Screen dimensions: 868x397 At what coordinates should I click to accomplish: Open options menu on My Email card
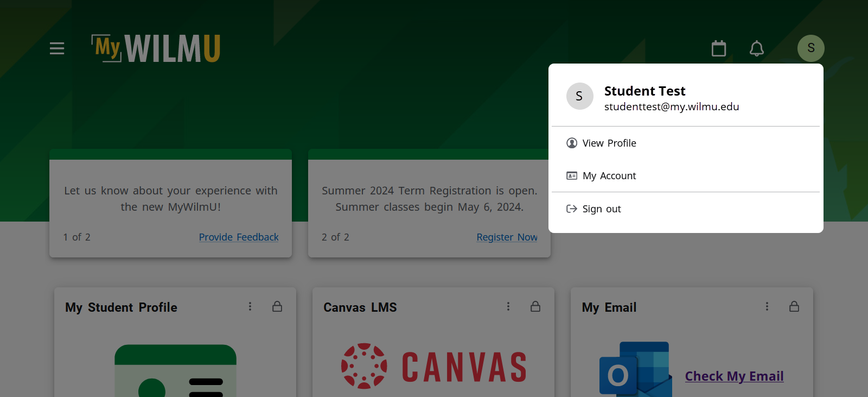coord(767,306)
